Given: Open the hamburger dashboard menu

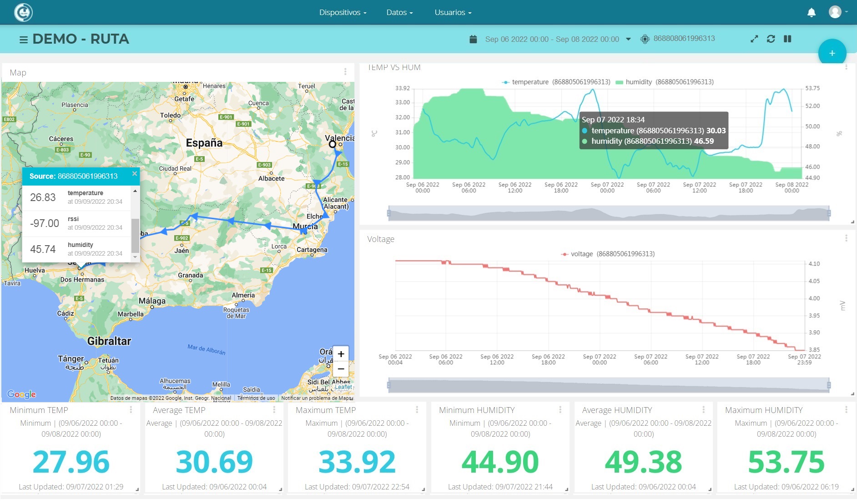Looking at the screenshot, I should 24,40.
